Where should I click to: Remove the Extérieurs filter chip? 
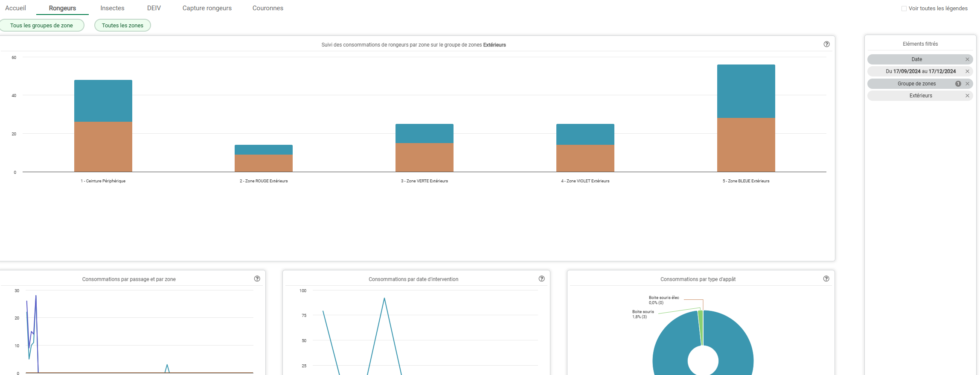click(x=967, y=96)
